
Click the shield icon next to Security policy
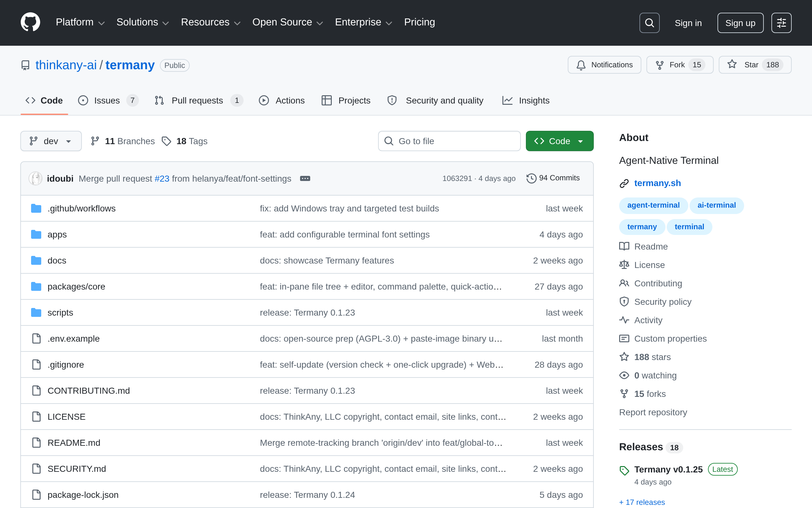(624, 302)
